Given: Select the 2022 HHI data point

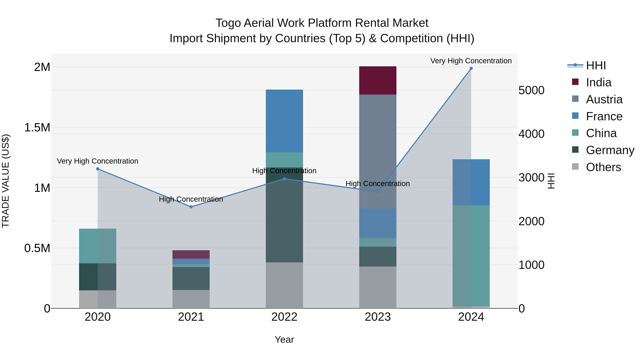Looking at the screenshot, I should [284, 179].
